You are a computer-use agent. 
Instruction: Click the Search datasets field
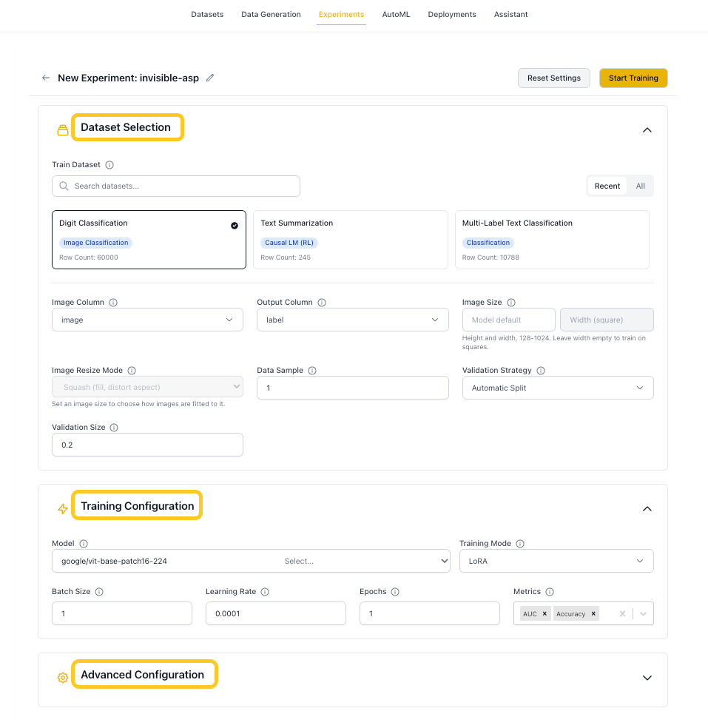tap(176, 186)
